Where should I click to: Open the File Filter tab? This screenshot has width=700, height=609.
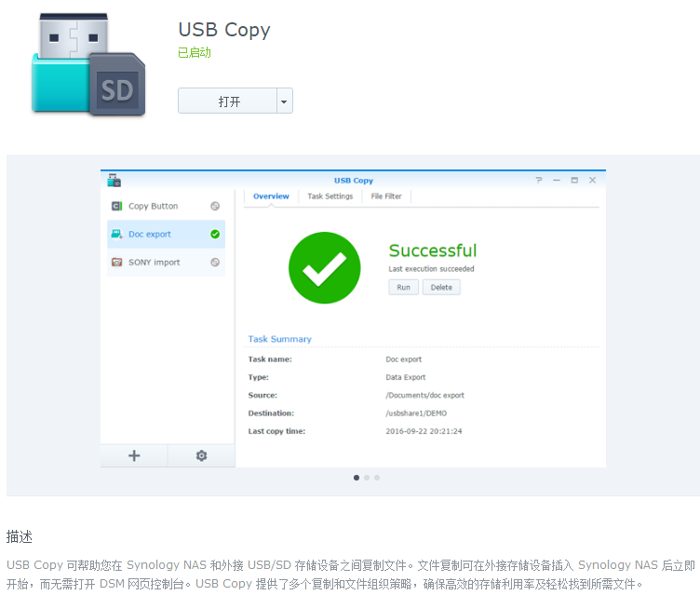pyautogui.click(x=386, y=196)
